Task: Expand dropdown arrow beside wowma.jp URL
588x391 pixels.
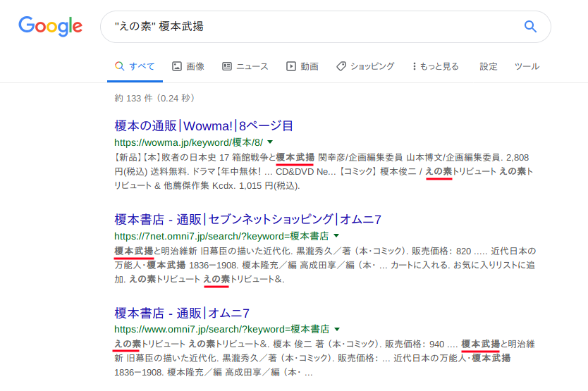Action: coord(270,142)
